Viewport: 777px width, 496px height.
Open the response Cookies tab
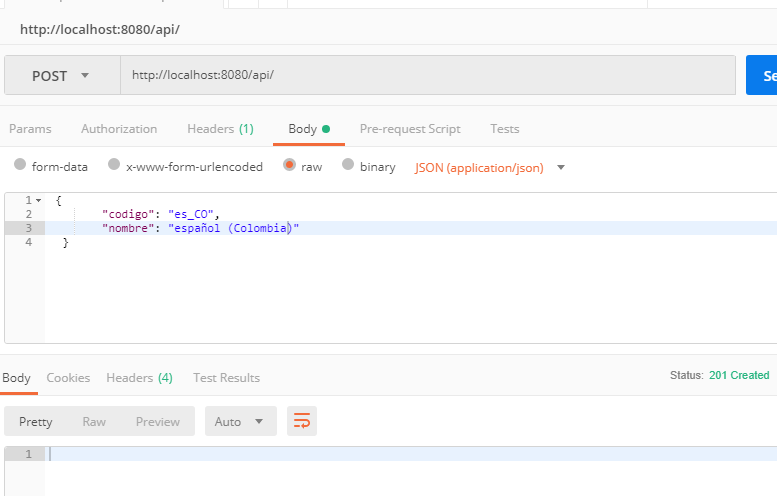pos(68,378)
